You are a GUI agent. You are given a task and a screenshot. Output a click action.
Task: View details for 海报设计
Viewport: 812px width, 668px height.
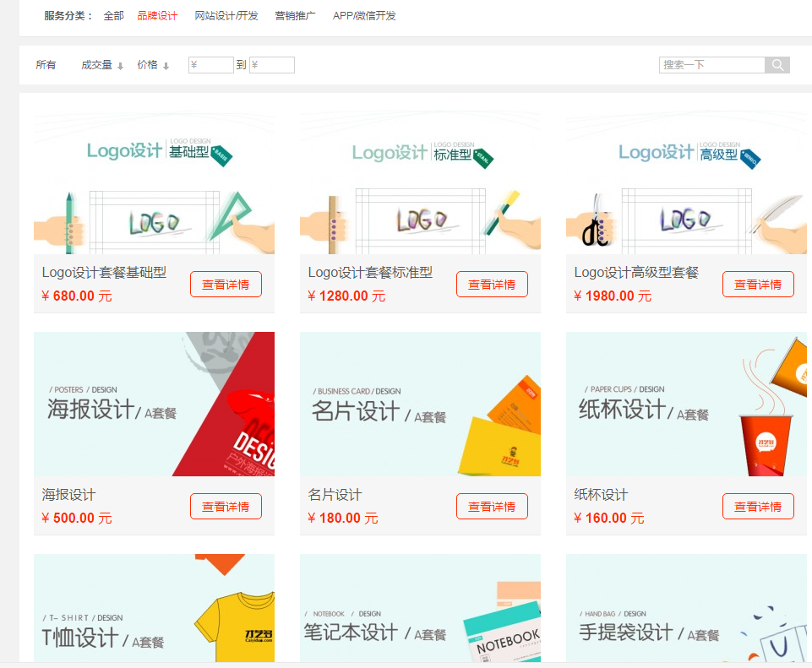[x=226, y=506]
